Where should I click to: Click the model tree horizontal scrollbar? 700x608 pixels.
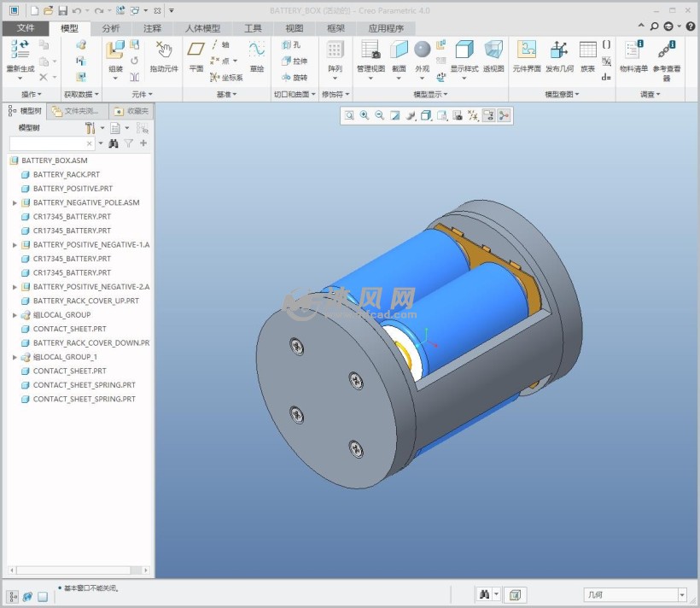tap(79, 570)
